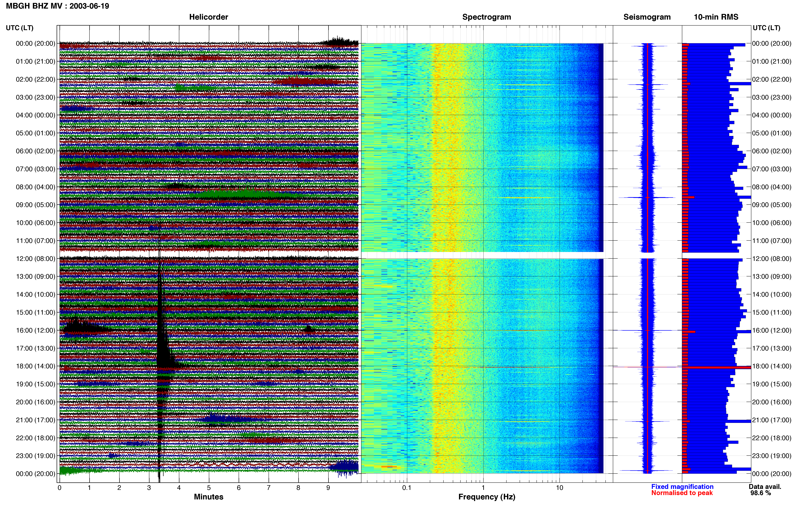Click the right-side '09:00 (05:00)' time label

pyautogui.click(x=772, y=205)
